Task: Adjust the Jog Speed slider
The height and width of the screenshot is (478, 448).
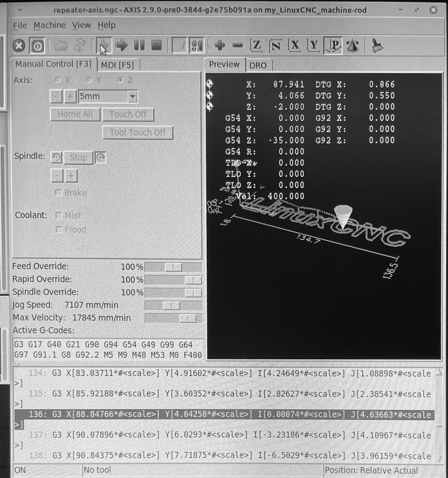Action: 173,306
